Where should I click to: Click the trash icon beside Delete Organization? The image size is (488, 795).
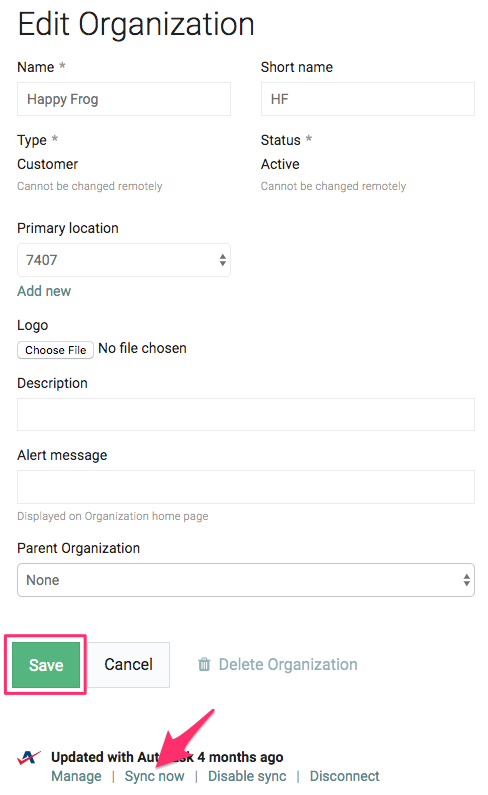point(204,664)
